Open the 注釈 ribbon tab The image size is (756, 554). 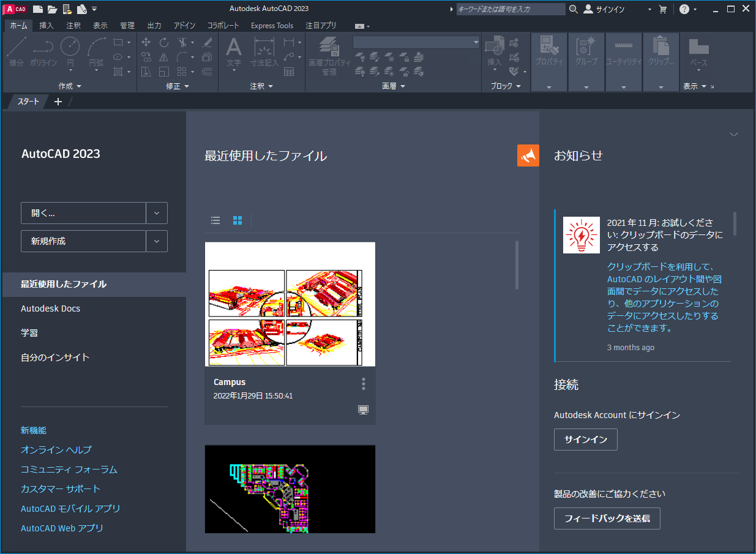[x=73, y=26]
